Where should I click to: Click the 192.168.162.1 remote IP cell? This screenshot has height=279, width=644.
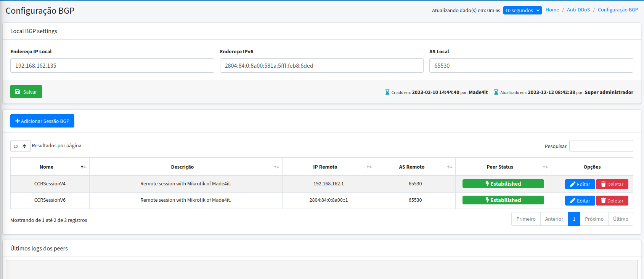click(329, 184)
